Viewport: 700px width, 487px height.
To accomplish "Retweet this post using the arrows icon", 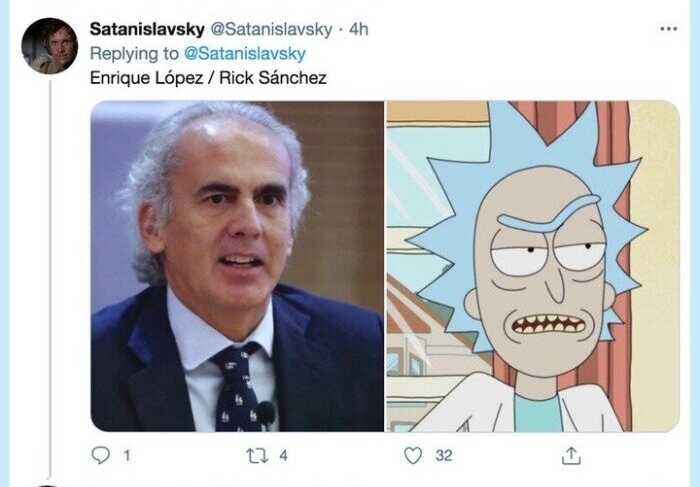I will (257, 455).
